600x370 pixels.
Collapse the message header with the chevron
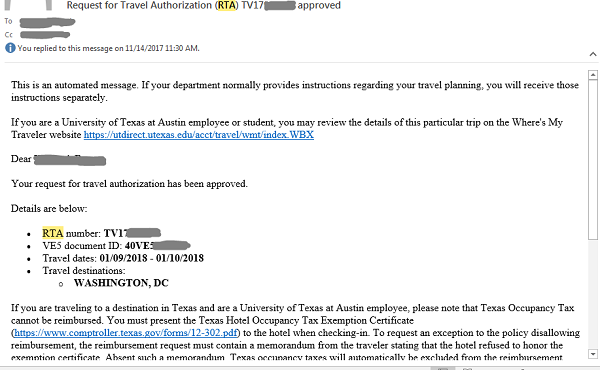pos(593,54)
